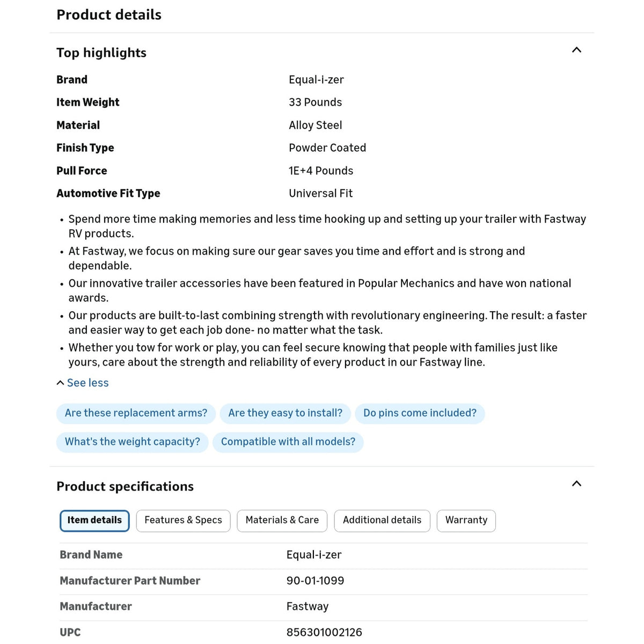644x644 pixels.
Task: Collapse the Top highlights section chevron
Action: tap(577, 50)
